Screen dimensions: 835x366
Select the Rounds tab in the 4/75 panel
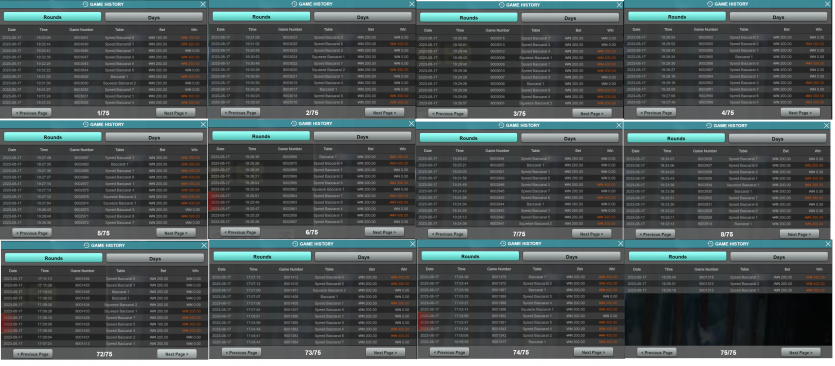click(x=677, y=17)
